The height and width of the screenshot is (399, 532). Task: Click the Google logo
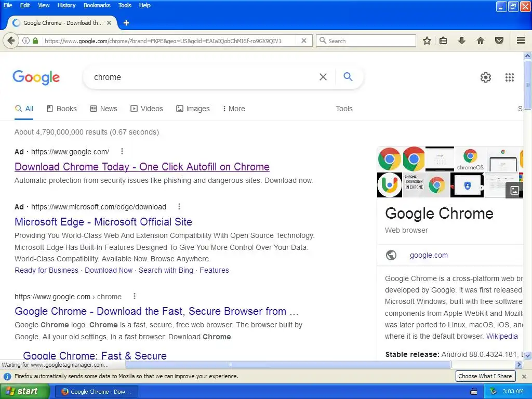coord(36,78)
